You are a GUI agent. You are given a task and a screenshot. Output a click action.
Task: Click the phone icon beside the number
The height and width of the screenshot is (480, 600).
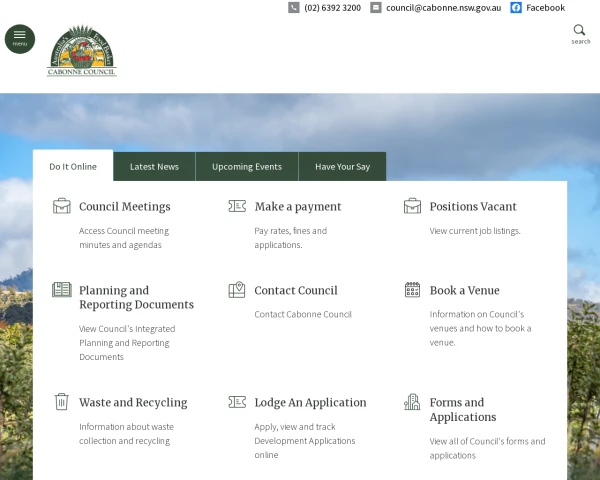tap(294, 7)
